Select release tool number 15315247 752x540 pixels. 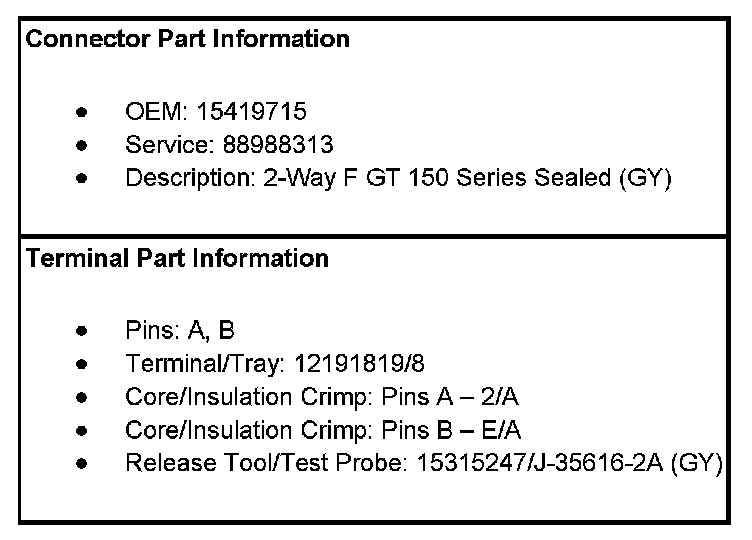pyautogui.click(x=463, y=464)
